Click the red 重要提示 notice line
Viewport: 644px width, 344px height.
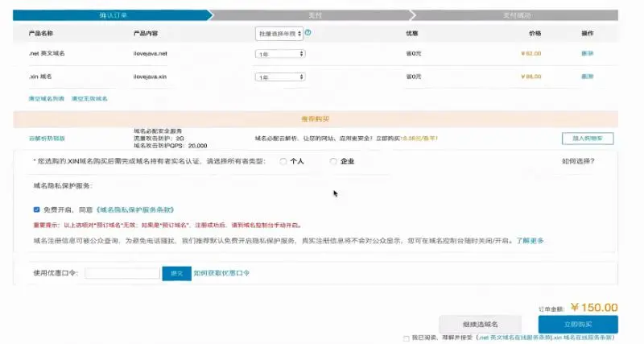tap(167, 226)
